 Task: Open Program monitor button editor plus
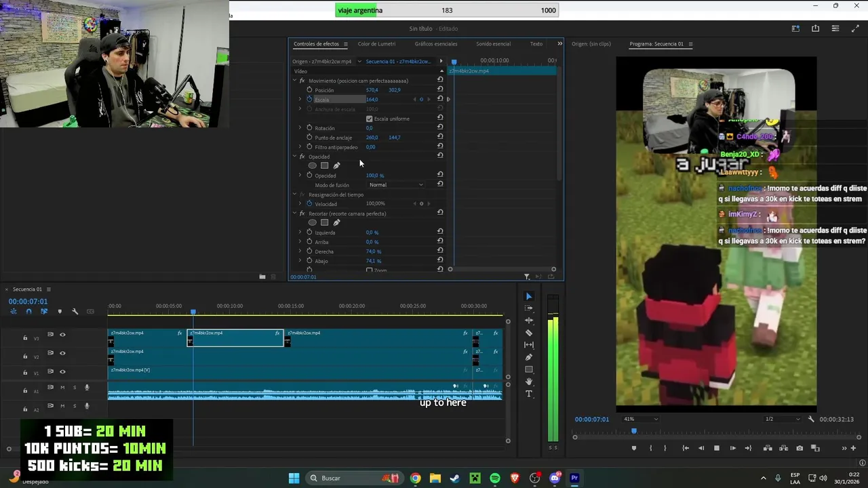coord(853,448)
